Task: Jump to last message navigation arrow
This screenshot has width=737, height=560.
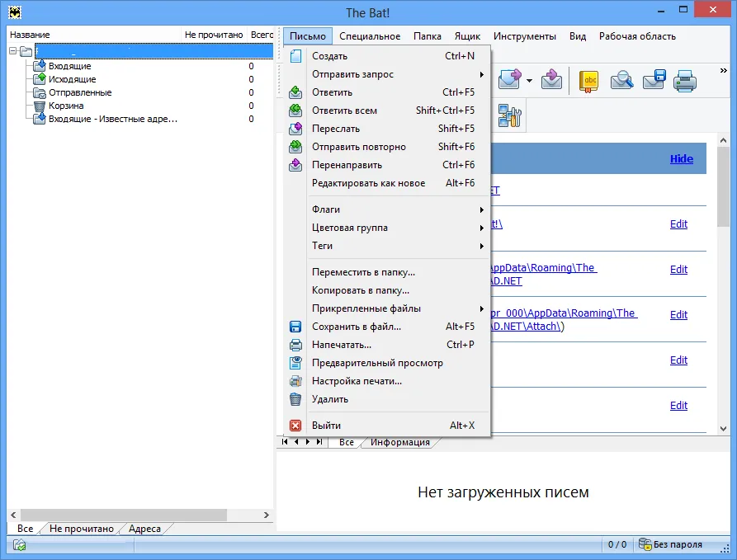Action: (x=319, y=441)
